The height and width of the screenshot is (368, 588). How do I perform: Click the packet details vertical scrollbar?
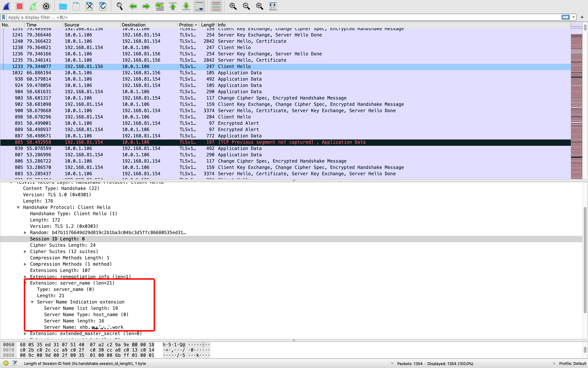click(585, 260)
